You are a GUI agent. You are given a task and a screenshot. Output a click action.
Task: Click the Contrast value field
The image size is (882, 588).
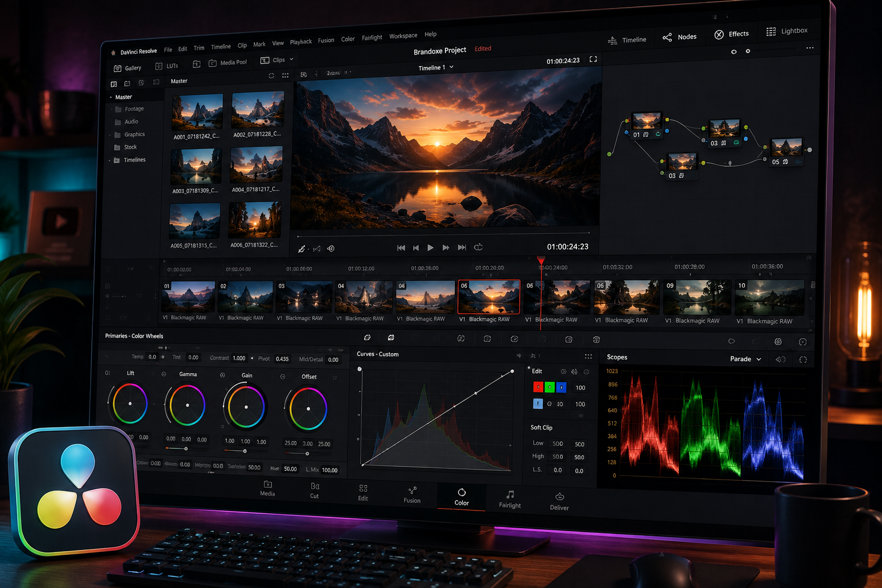coord(239,358)
